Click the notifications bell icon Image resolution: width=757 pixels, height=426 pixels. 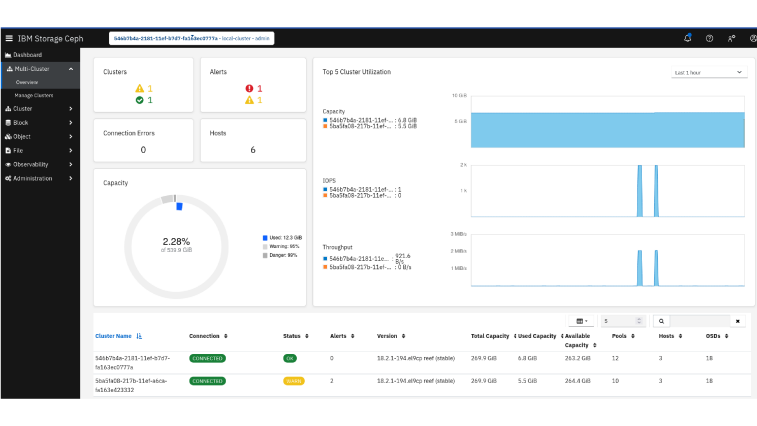pos(687,38)
